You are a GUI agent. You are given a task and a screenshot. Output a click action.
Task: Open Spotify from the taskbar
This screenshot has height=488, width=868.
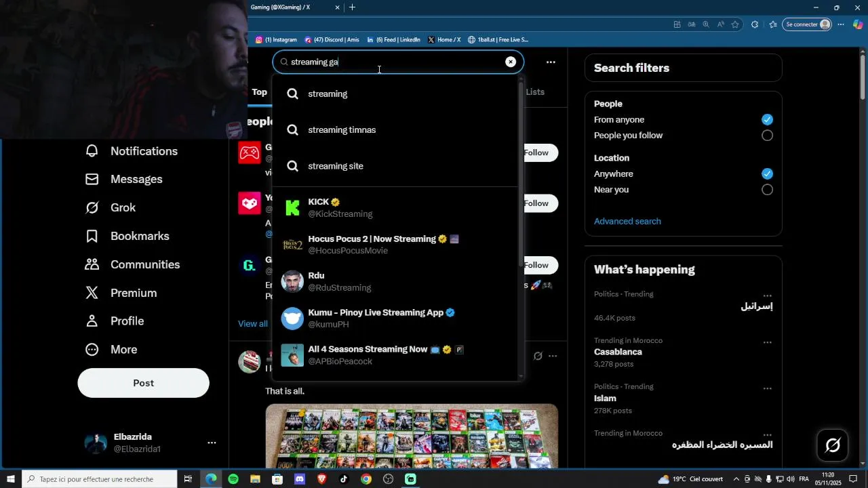[x=233, y=479]
